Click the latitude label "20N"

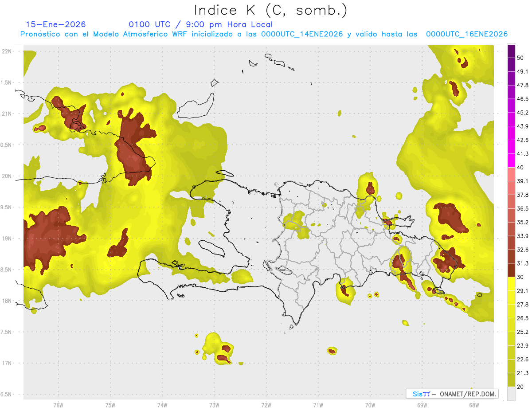[x=6, y=176]
